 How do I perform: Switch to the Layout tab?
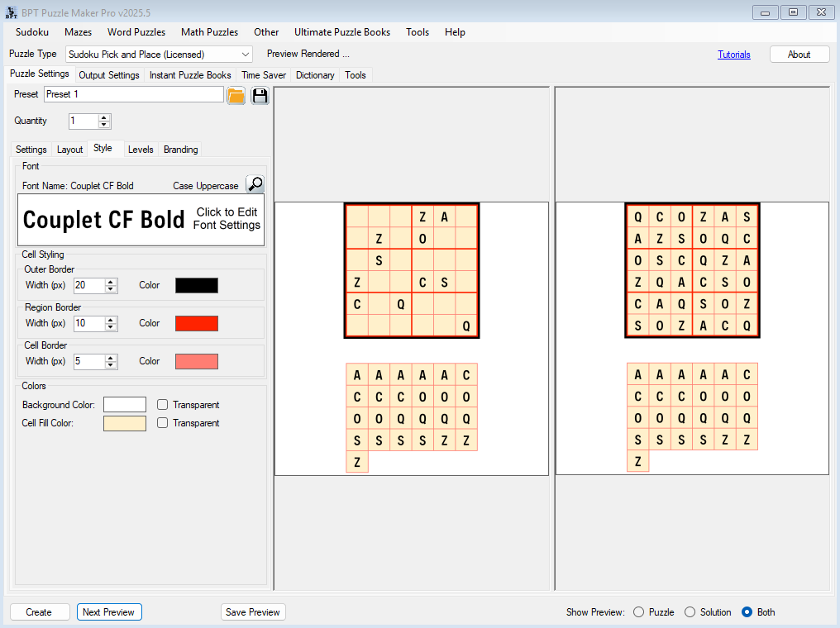(x=69, y=150)
